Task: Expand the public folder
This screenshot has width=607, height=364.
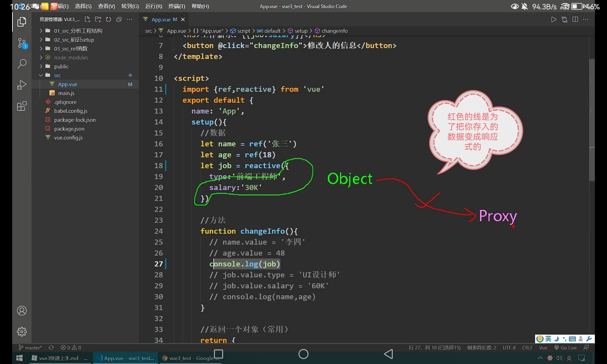Action: 61,66
